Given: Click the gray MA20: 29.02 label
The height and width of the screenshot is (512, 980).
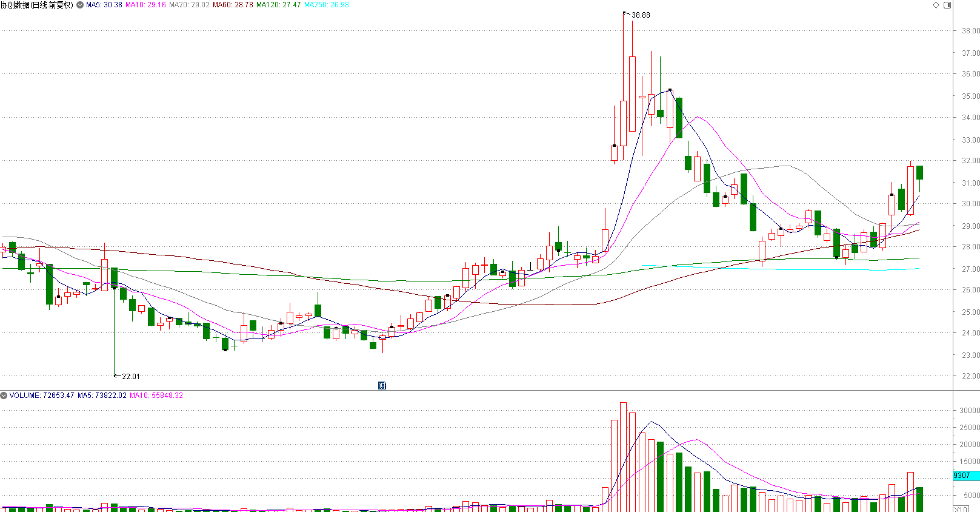Looking at the screenshot, I should 189,5.
